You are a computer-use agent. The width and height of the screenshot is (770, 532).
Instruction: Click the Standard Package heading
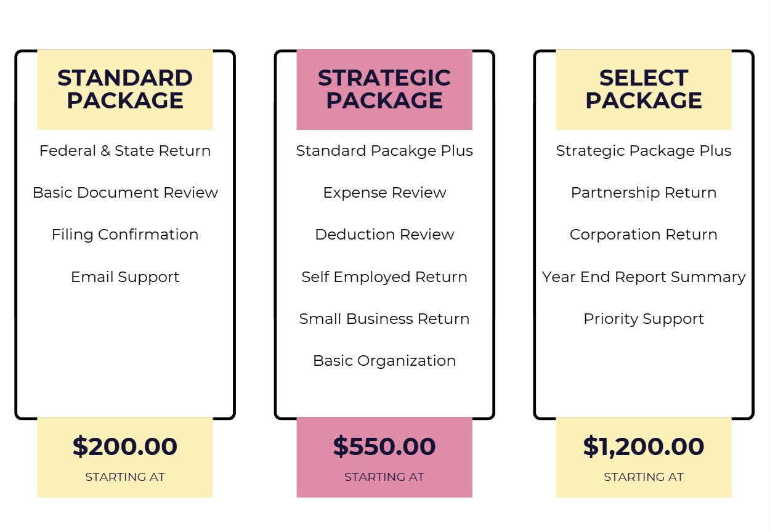click(x=125, y=89)
